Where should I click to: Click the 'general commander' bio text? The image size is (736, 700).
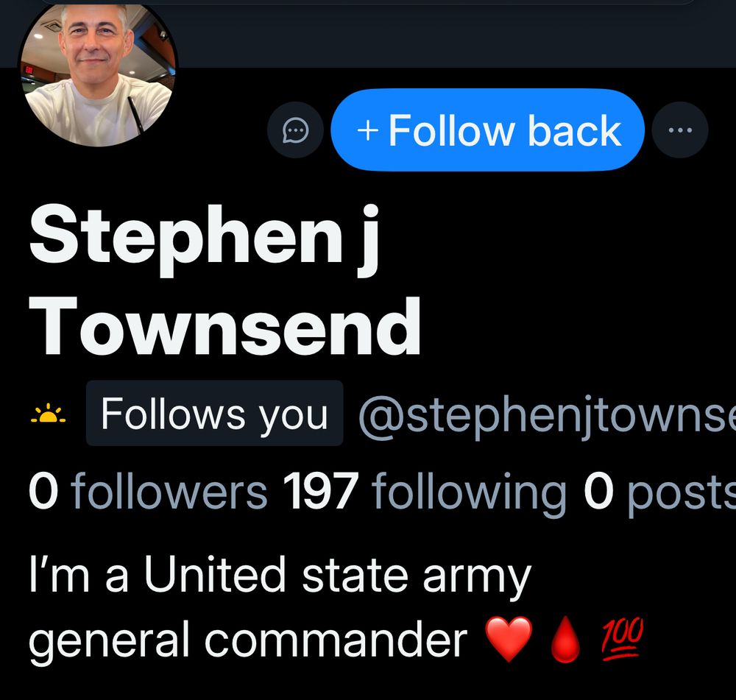248,640
